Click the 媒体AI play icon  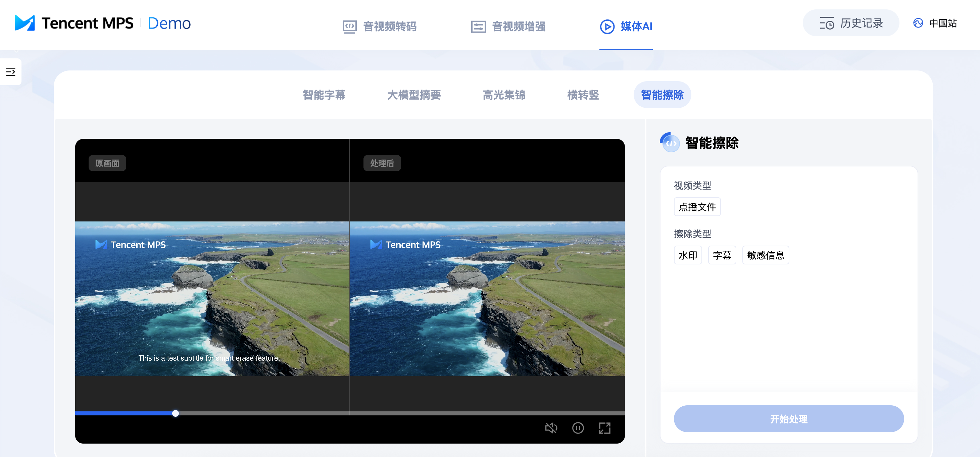[607, 27]
